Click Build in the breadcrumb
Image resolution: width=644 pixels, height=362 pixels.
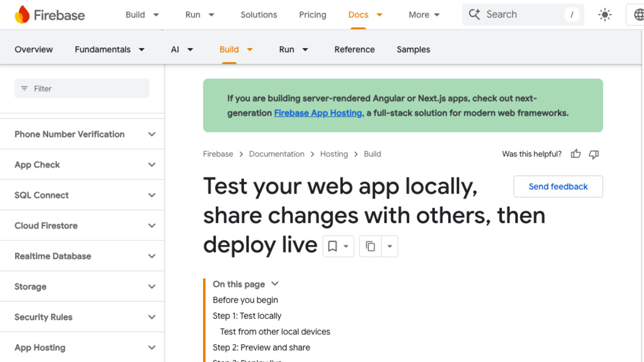[x=372, y=154]
